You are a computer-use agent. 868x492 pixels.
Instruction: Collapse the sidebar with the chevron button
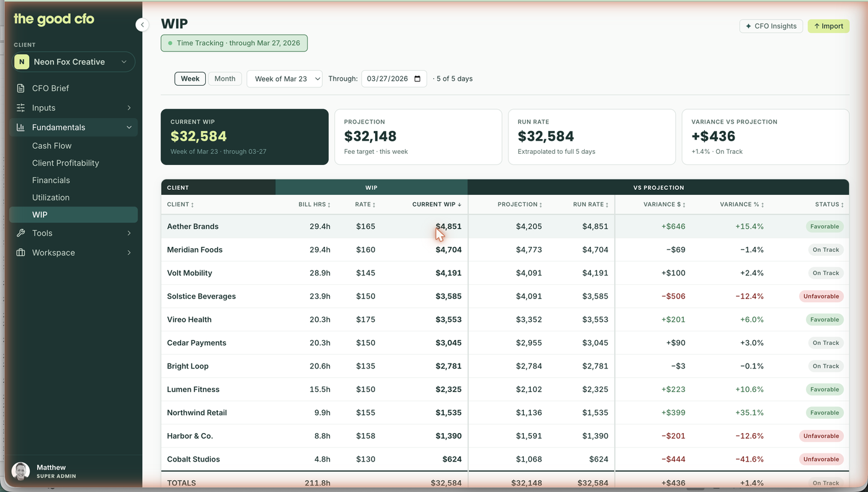pyautogui.click(x=143, y=25)
